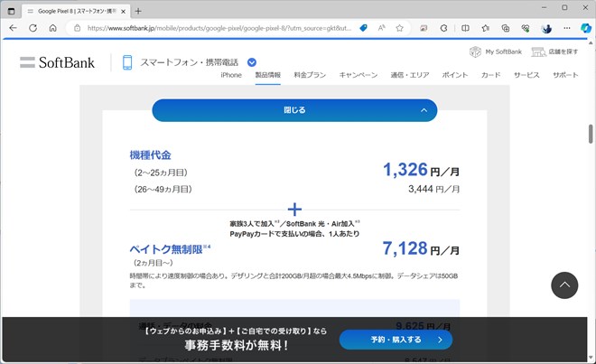
Task: Go to browser home page icon
Action: (53, 28)
